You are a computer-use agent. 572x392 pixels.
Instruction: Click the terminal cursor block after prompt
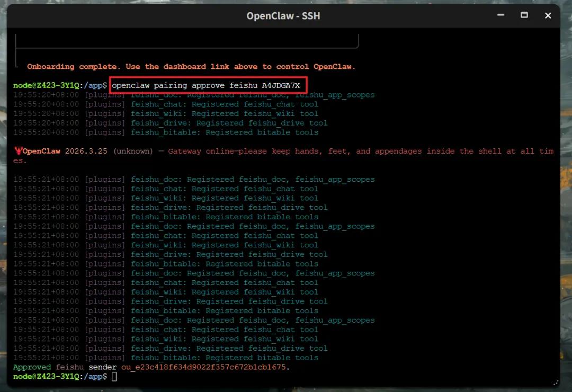tap(114, 377)
